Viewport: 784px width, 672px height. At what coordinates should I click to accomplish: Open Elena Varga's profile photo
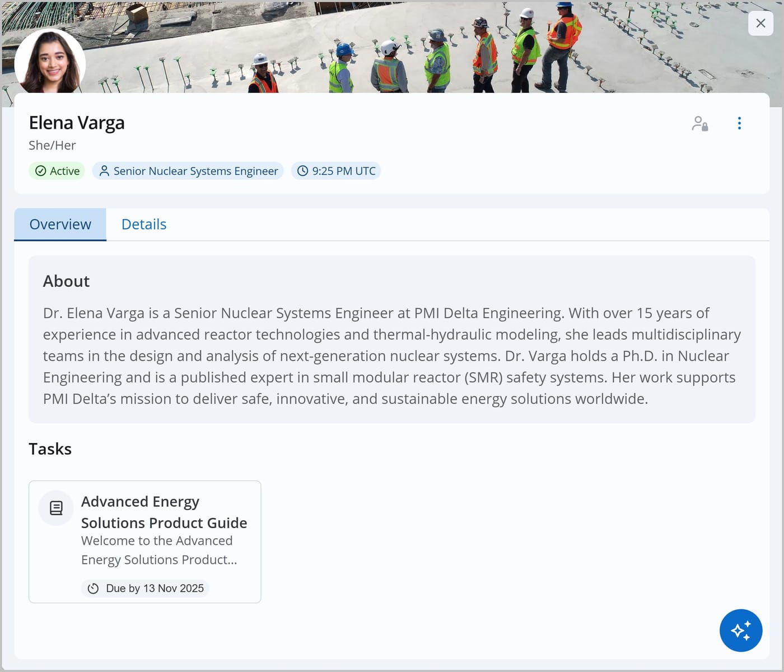point(50,62)
